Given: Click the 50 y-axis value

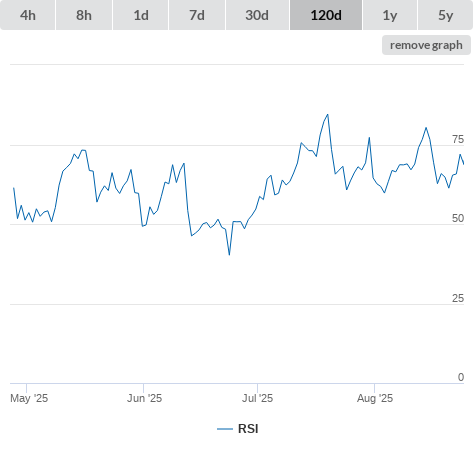Looking at the screenshot, I should (x=458, y=218).
